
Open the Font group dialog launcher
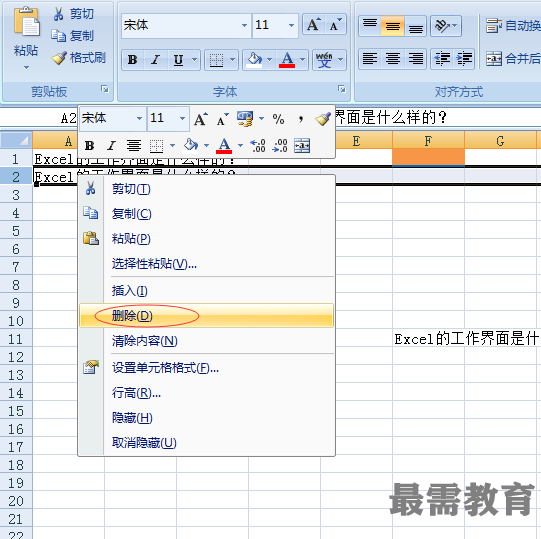pyautogui.click(x=342, y=89)
